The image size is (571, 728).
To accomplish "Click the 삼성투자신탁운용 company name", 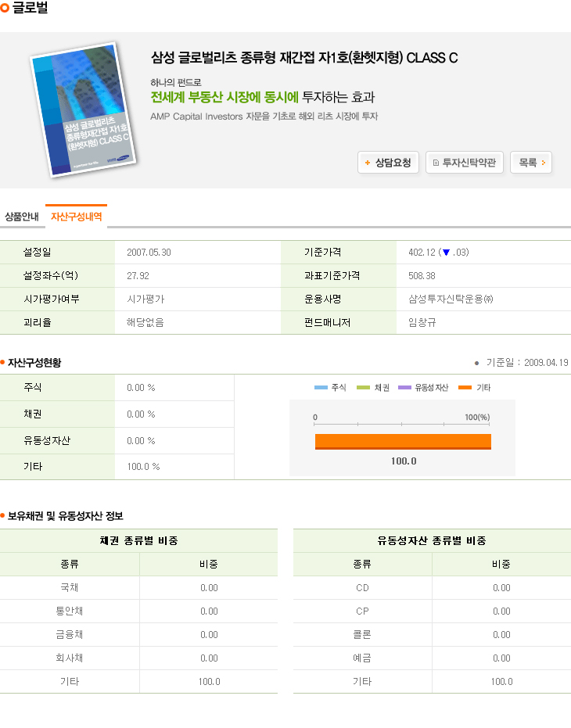I will pyautogui.click(x=451, y=299).
